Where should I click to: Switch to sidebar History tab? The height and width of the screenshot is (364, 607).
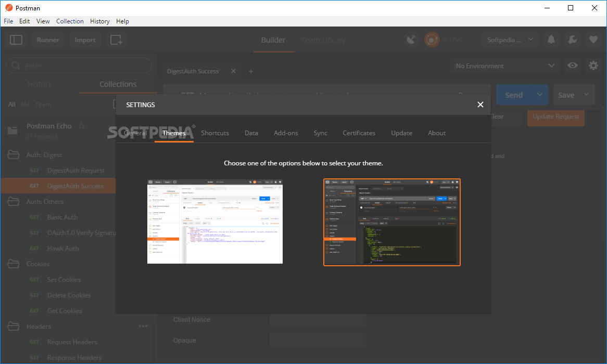(x=40, y=84)
